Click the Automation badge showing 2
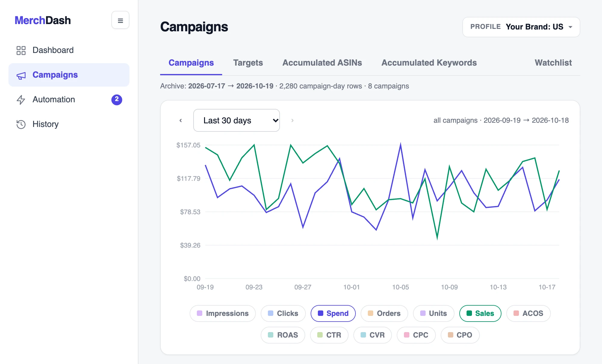 [x=117, y=100]
